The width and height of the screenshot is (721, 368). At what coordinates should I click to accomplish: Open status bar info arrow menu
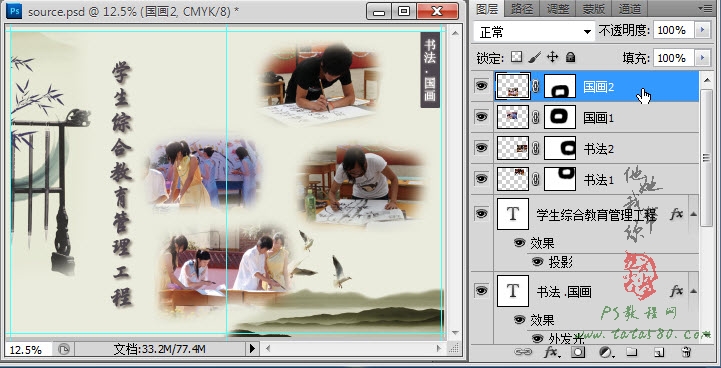click(x=252, y=349)
